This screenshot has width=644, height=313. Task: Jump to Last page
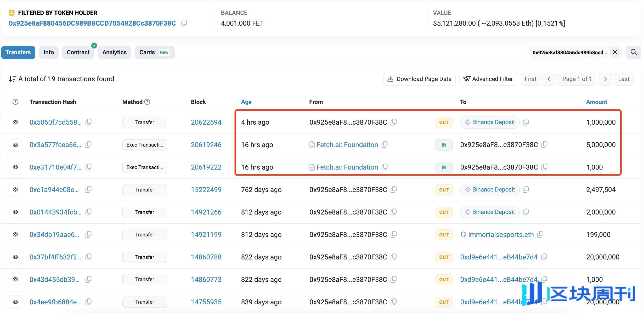coord(624,79)
